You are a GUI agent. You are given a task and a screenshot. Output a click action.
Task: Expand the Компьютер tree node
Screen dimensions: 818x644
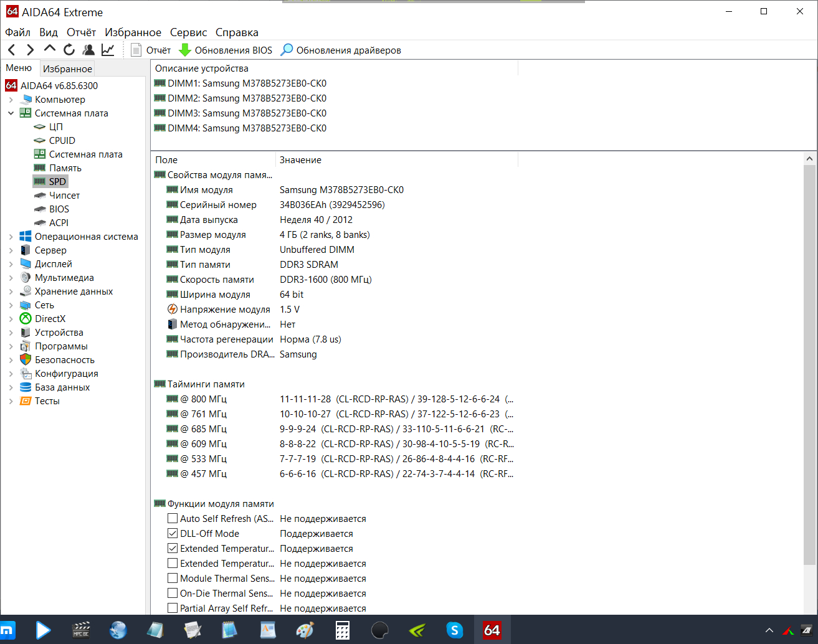pyautogui.click(x=11, y=100)
